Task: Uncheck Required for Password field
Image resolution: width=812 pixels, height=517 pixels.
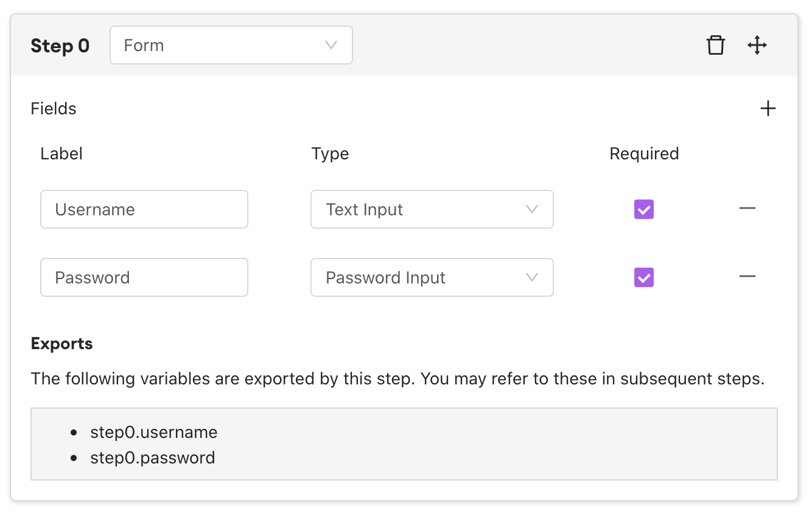Action: [643, 278]
